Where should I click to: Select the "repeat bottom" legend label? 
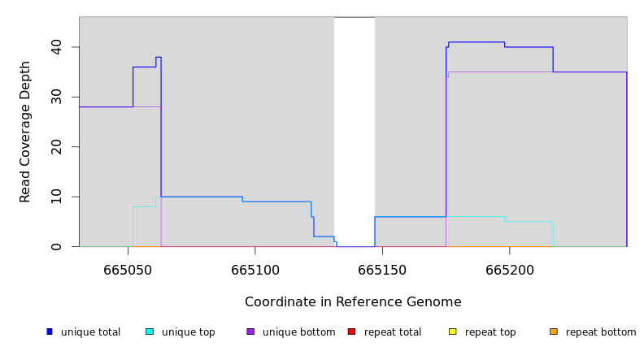601,332
